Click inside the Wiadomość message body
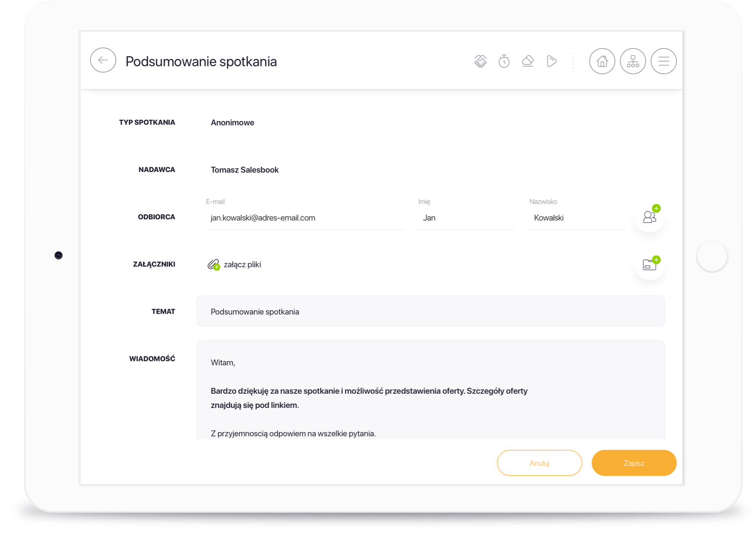 (x=431, y=390)
